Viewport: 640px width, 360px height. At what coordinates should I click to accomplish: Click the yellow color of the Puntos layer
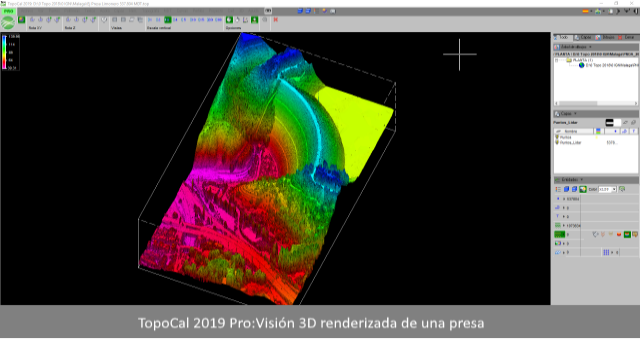pyautogui.click(x=597, y=138)
